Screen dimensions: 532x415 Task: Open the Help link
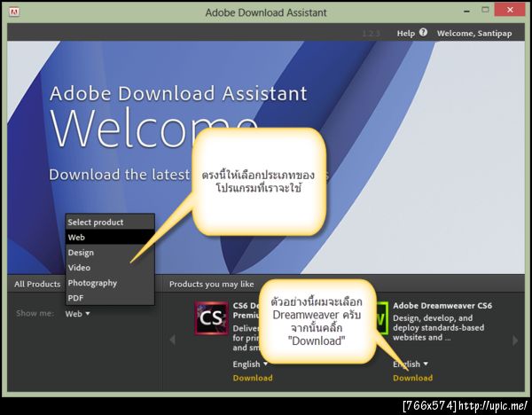[406, 34]
